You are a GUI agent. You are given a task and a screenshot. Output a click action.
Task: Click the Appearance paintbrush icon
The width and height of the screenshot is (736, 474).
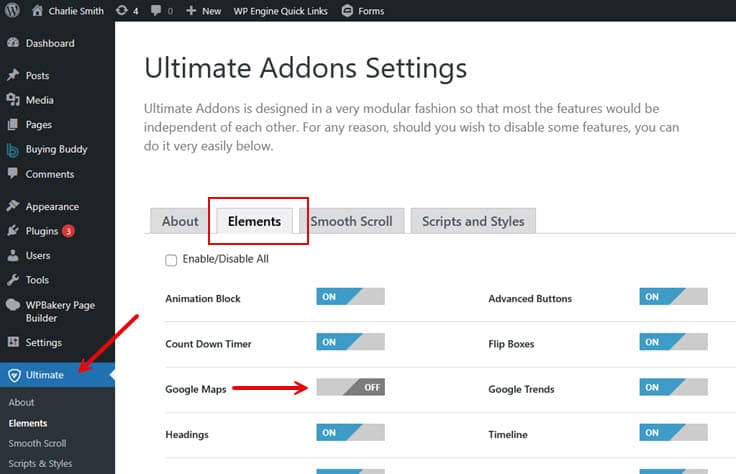point(13,206)
